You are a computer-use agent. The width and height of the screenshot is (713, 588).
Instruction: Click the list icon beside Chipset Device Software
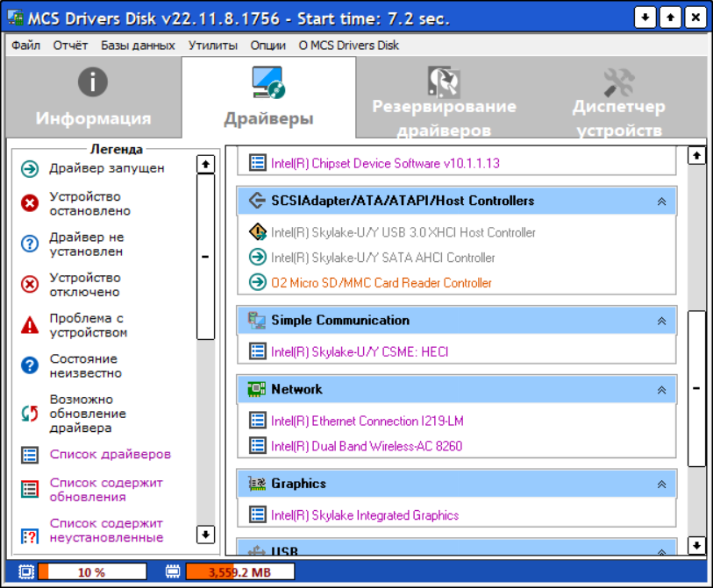[x=257, y=163]
